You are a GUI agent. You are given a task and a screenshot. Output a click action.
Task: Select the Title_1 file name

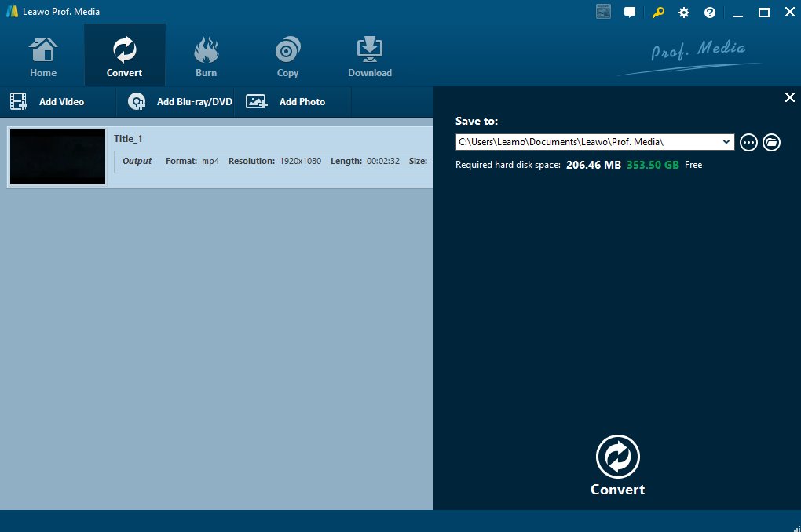pos(128,139)
